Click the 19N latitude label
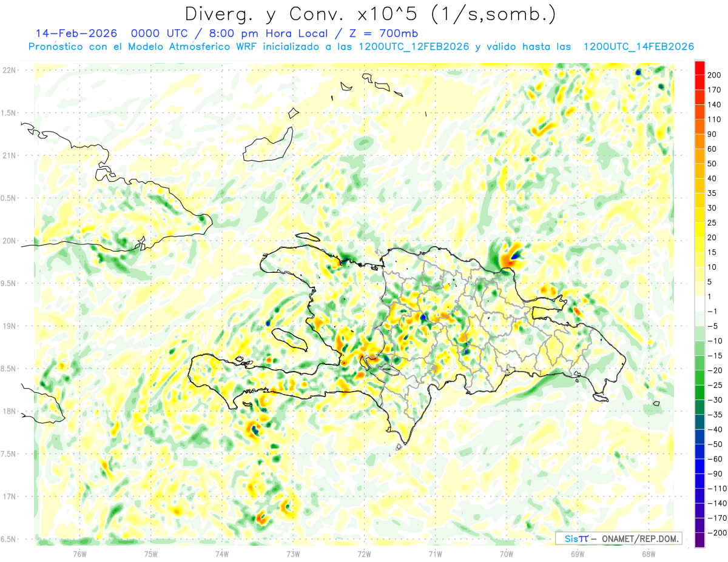This screenshot has width=728, height=562. tap(9, 326)
